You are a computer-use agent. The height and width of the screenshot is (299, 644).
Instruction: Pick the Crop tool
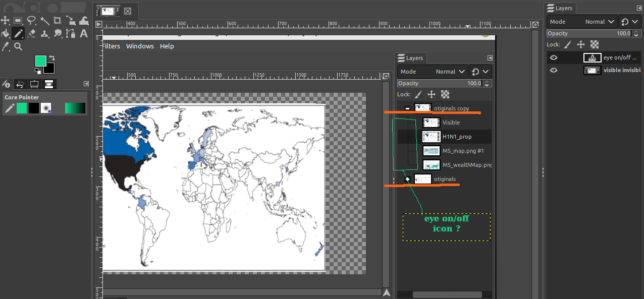[58, 21]
